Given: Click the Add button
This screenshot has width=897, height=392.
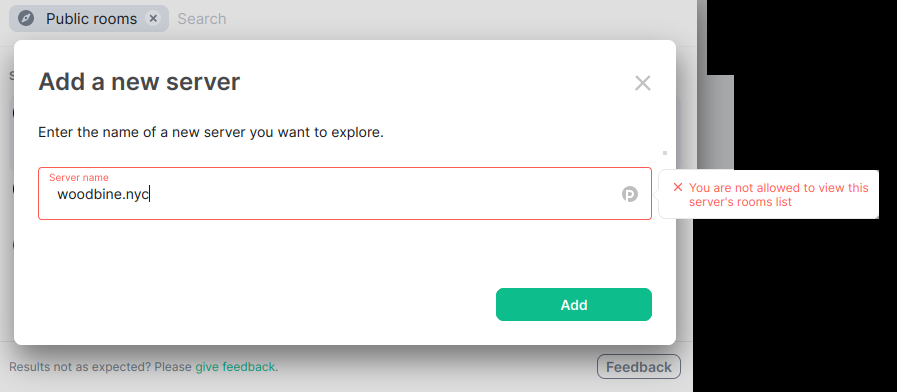Looking at the screenshot, I should [x=574, y=304].
